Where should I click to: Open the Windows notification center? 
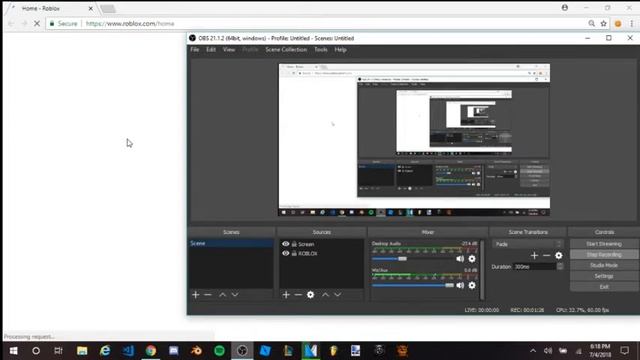point(624,351)
